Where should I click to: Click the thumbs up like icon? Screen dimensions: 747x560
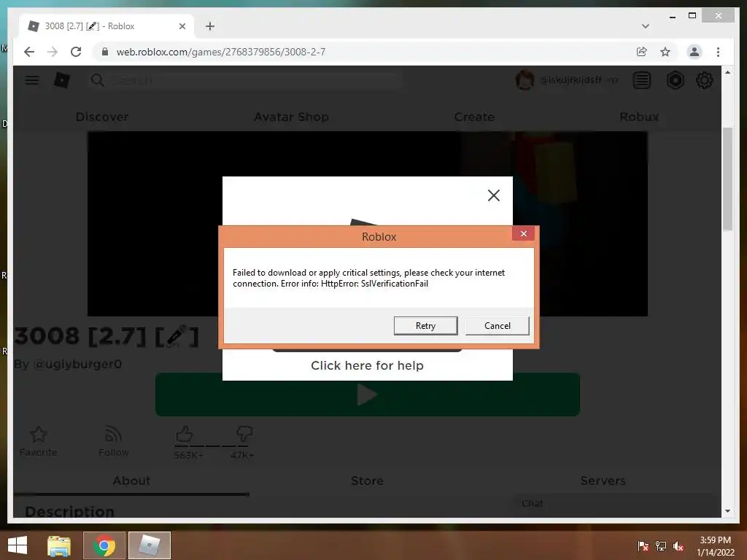[x=185, y=433]
